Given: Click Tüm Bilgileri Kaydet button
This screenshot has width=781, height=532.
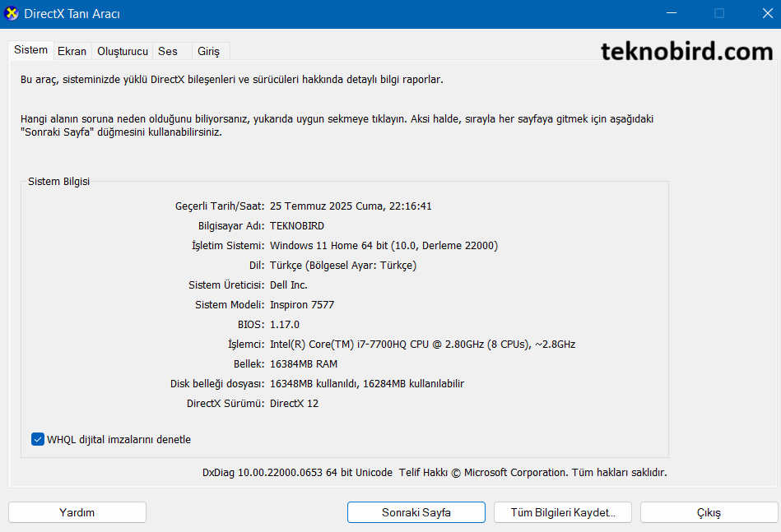Looking at the screenshot, I should point(563,512).
